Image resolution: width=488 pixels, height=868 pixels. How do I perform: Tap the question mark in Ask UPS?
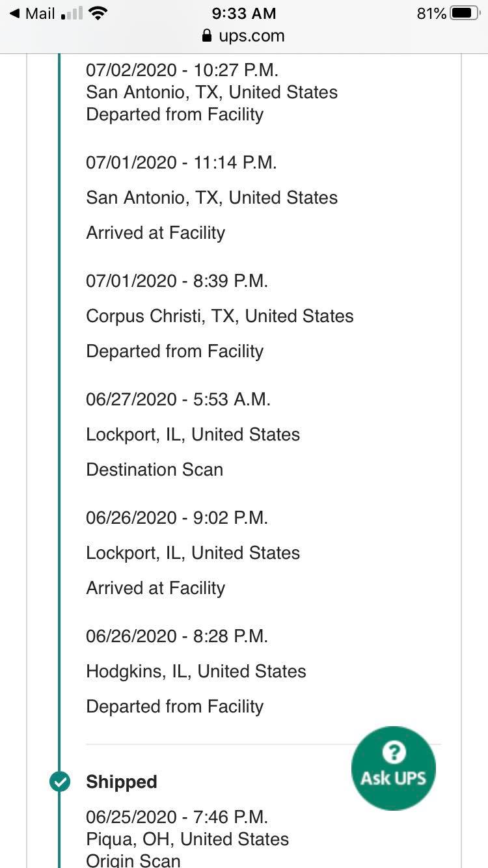(x=393, y=753)
